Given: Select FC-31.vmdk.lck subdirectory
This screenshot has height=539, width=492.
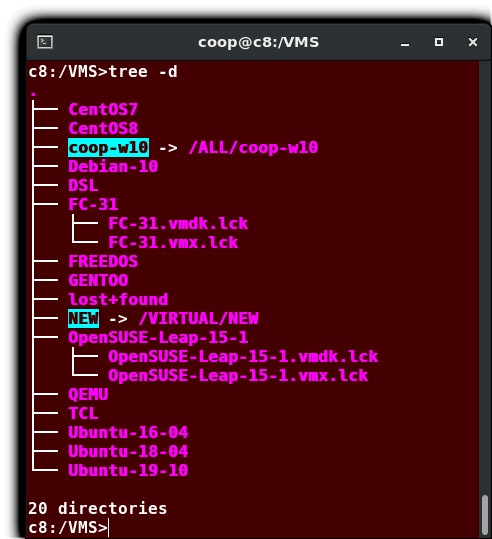Looking at the screenshot, I should pyautogui.click(x=178, y=223).
